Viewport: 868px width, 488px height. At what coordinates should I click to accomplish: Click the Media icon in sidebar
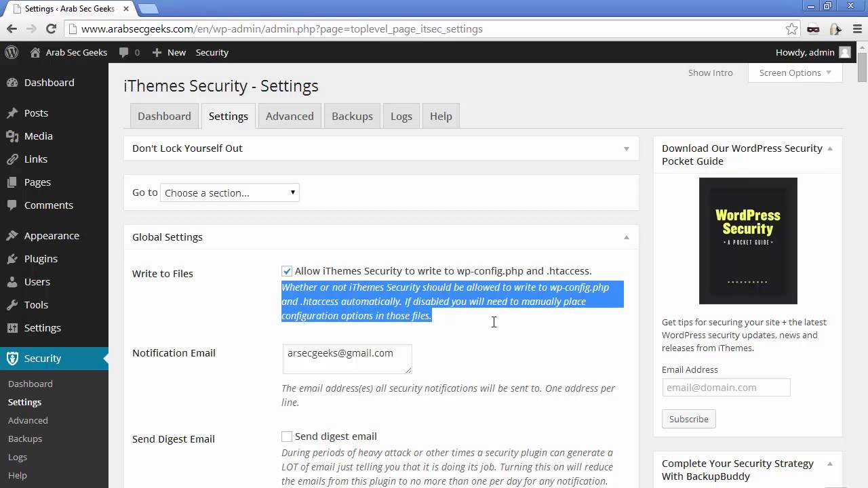[12, 136]
